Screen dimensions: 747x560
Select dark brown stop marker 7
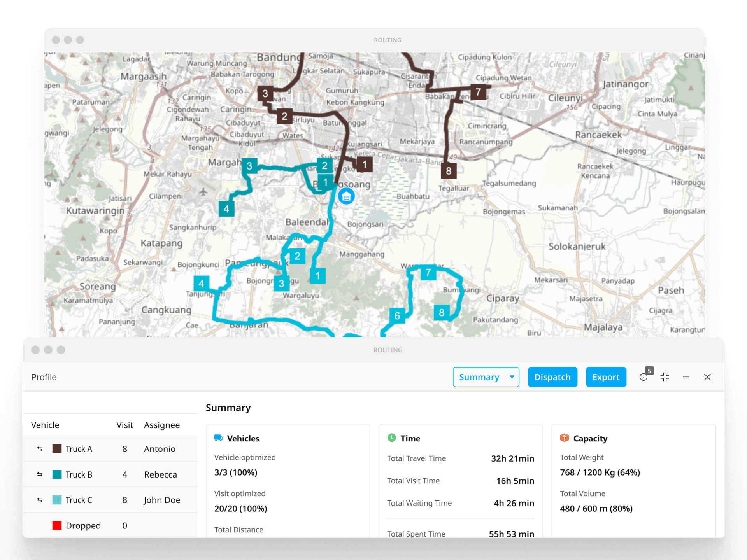(x=478, y=92)
